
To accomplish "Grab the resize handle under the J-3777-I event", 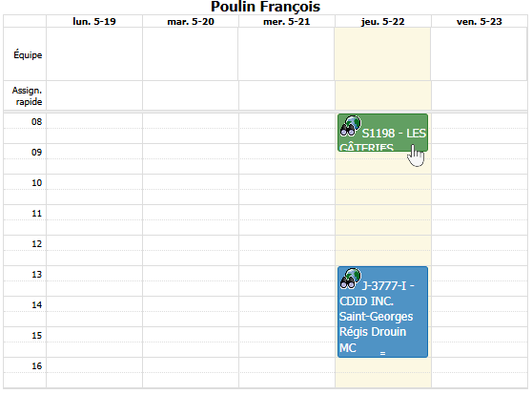I will coord(382,353).
